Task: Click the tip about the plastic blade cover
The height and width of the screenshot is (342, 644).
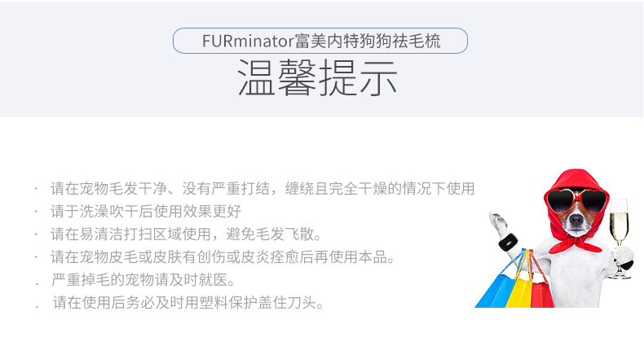Action: pos(188,304)
